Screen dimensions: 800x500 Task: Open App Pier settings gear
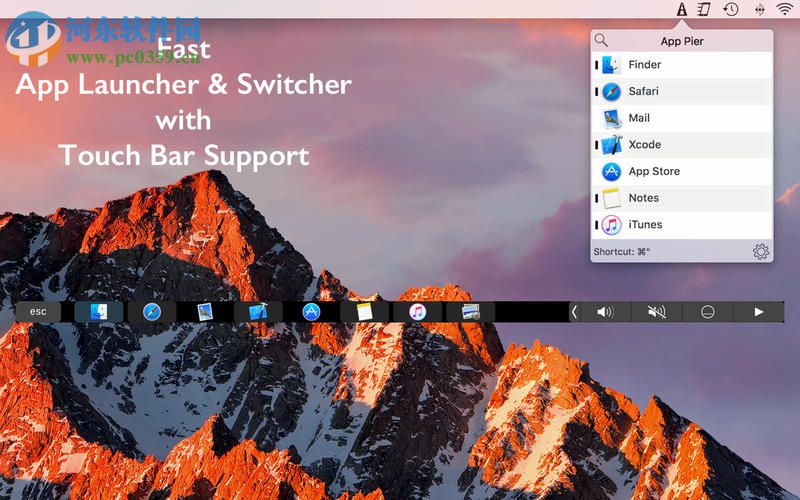coord(761,252)
